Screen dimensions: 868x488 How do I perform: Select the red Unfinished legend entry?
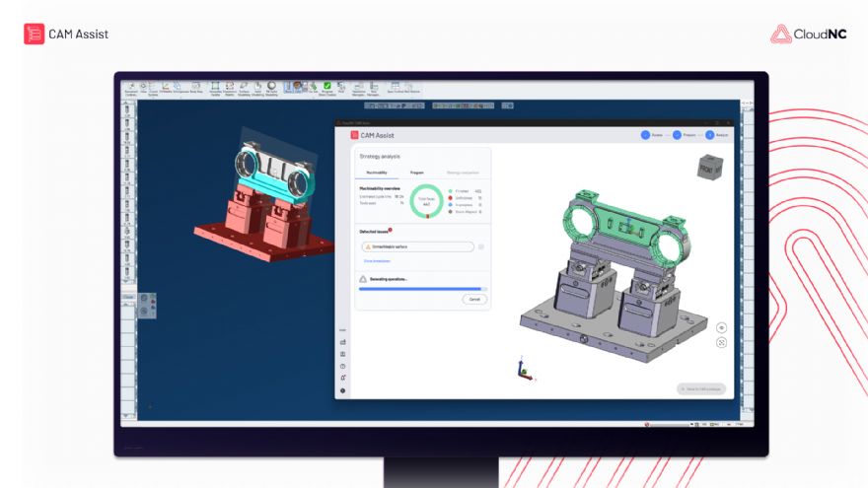465,198
